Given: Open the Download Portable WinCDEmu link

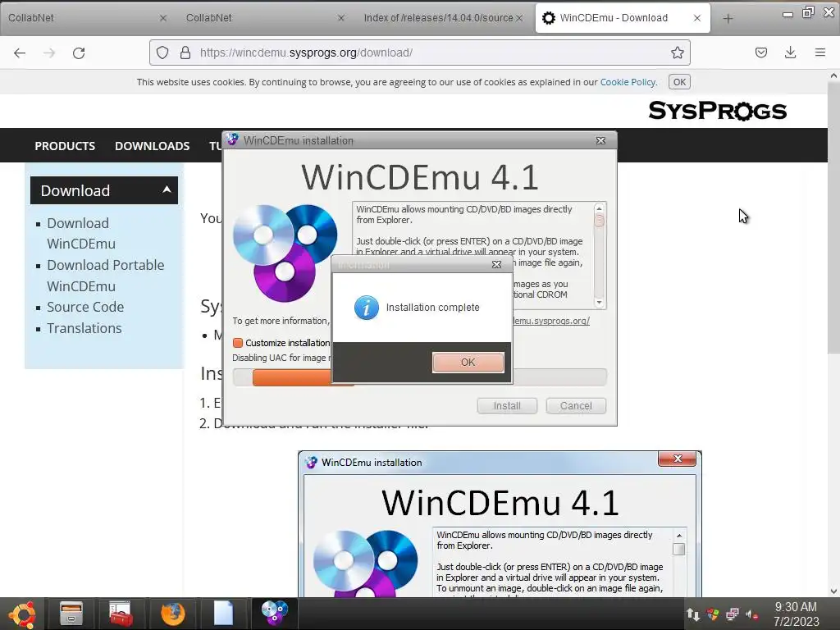Looking at the screenshot, I should pos(106,276).
